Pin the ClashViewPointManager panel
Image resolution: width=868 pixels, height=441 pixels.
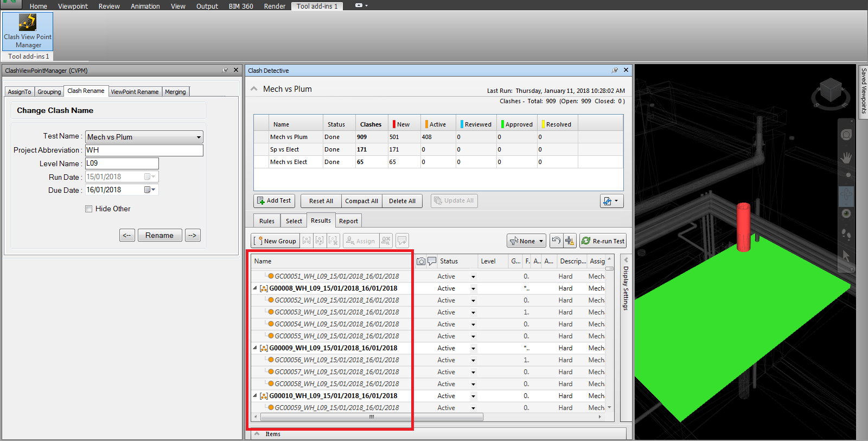pyautogui.click(x=225, y=70)
